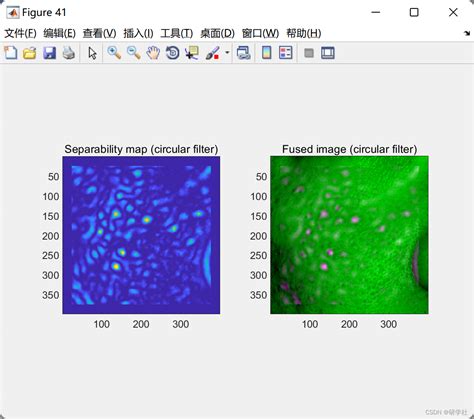Click the New Figure icon

[11, 53]
